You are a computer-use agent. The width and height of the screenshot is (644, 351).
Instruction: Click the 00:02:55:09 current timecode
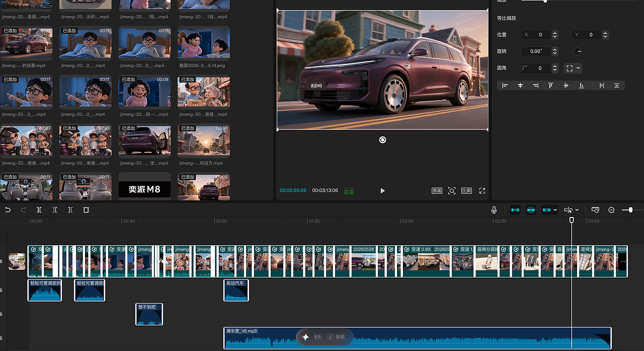click(x=293, y=191)
